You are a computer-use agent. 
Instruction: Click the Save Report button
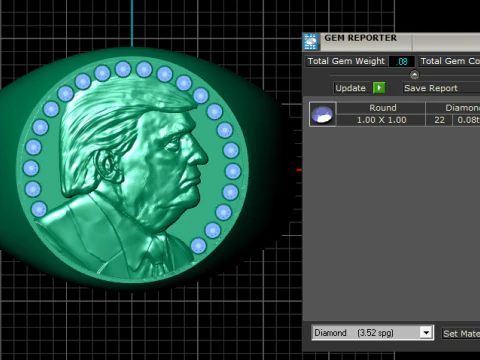tap(441, 88)
